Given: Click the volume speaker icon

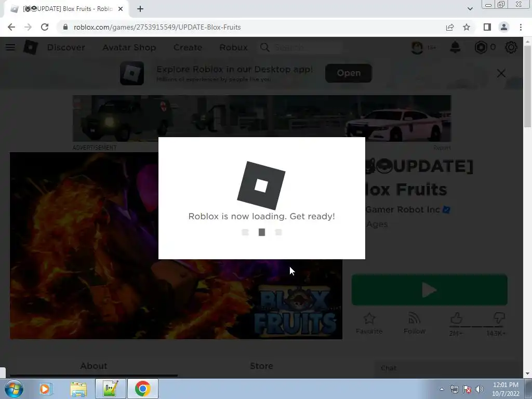Looking at the screenshot, I should (480, 389).
